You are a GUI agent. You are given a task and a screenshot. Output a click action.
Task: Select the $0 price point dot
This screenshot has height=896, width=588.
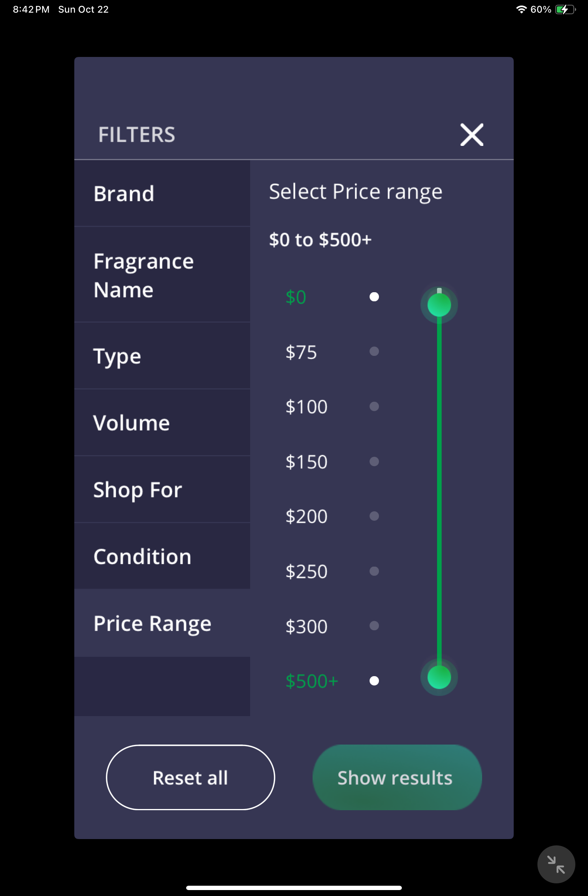(x=374, y=297)
